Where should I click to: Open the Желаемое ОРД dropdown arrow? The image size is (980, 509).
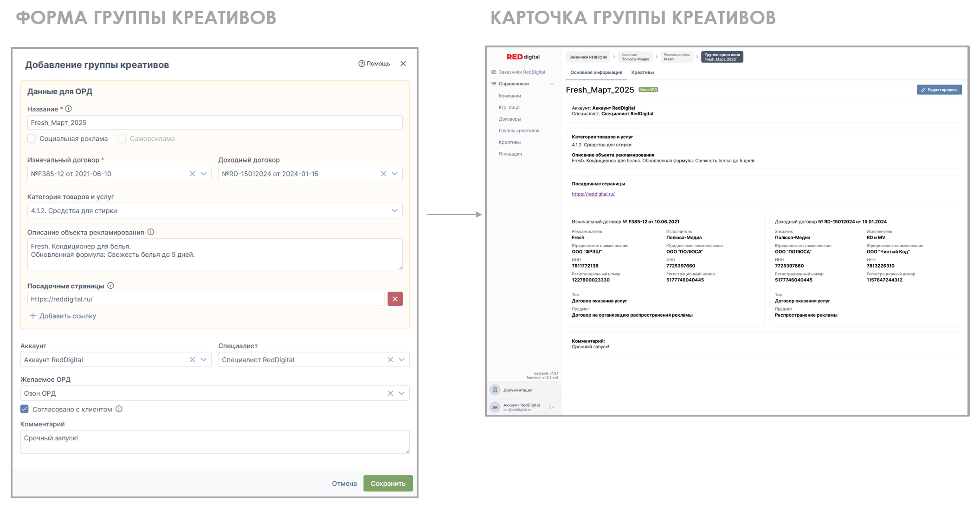click(401, 393)
